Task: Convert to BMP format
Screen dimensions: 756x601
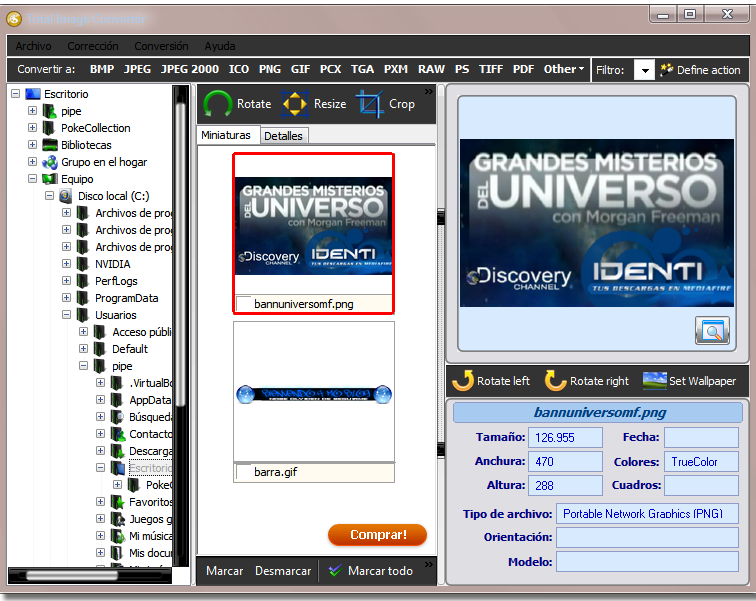Action: coord(102,69)
